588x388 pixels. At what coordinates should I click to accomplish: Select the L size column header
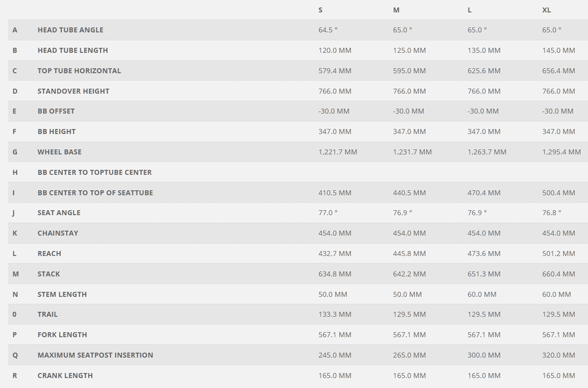point(469,10)
